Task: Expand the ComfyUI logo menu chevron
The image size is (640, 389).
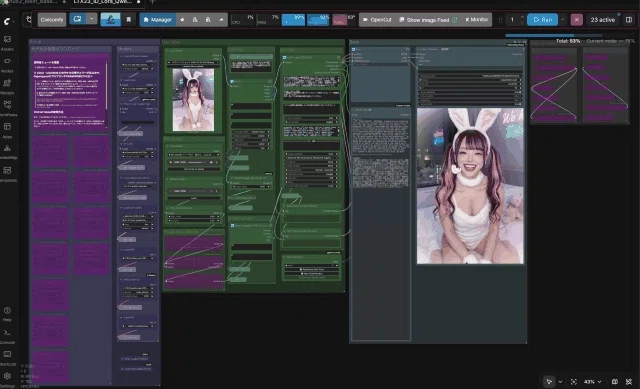Action: (14, 21)
